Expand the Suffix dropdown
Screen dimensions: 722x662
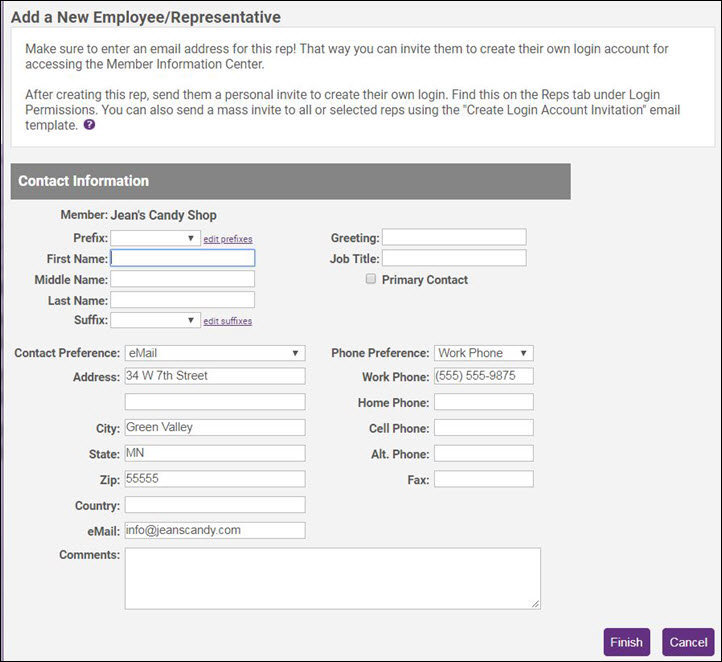(x=155, y=320)
